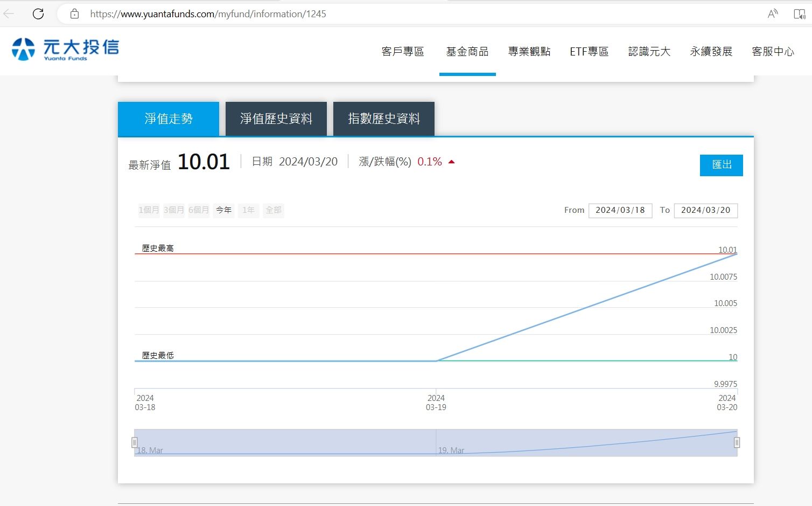Viewport: 812px width, 506px height.
Task: Click the 2024 03-18 x-axis label
Action: click(145, 403)
